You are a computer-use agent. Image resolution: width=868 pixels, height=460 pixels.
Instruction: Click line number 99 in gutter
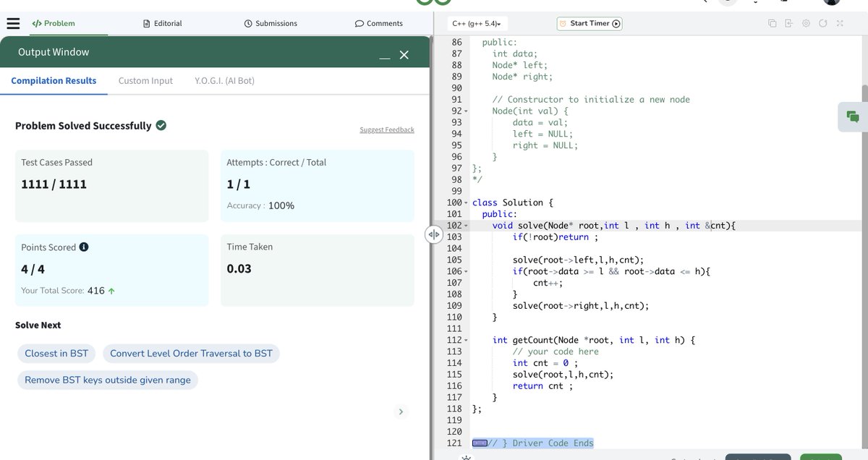pyautogui.click(x=456, y=192)
